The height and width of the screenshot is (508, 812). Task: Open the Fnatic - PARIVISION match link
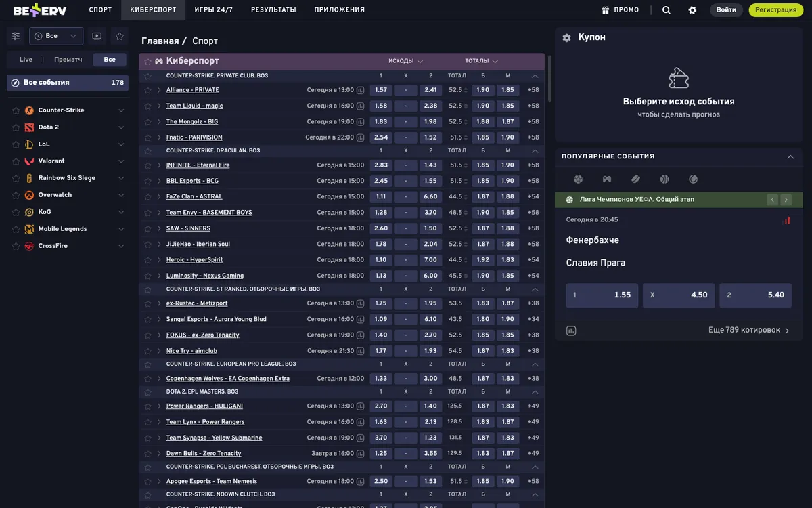[194, 137]
